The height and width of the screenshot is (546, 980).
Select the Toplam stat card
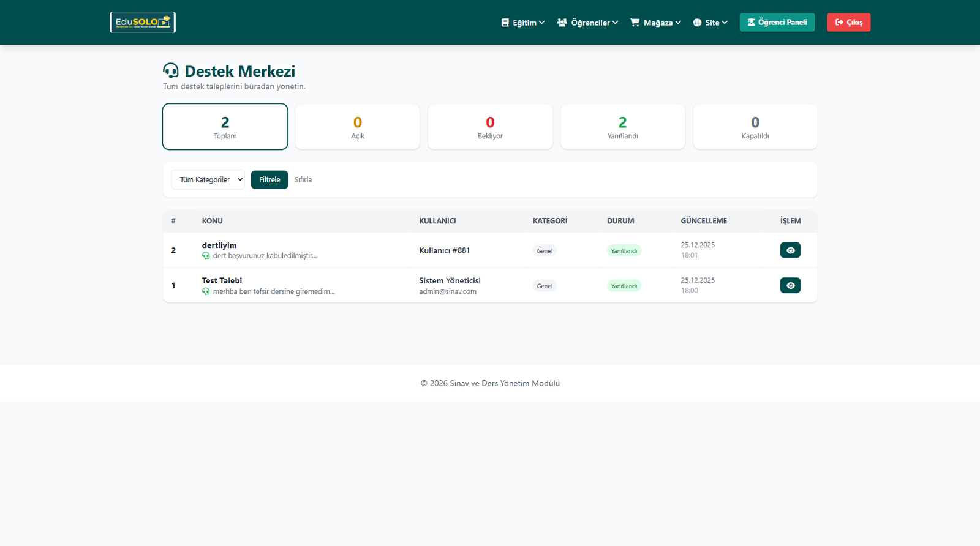coord(225,127)
